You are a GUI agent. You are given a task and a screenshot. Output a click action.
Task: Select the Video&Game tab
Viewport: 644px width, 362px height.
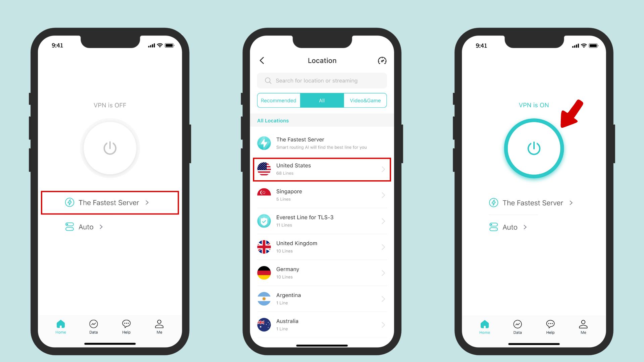(x=365, y=100)
